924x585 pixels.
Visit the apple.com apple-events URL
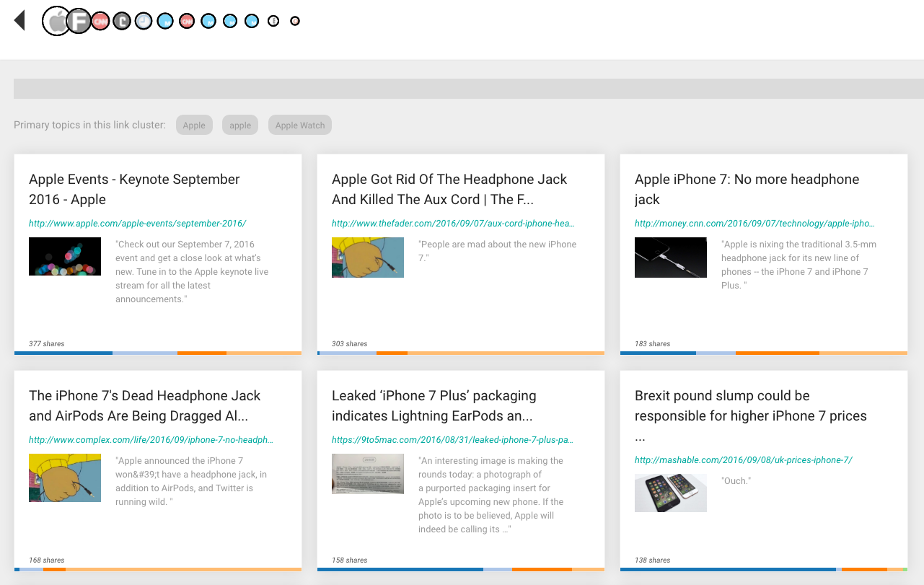pyautogui.click(x=138, y=224)
